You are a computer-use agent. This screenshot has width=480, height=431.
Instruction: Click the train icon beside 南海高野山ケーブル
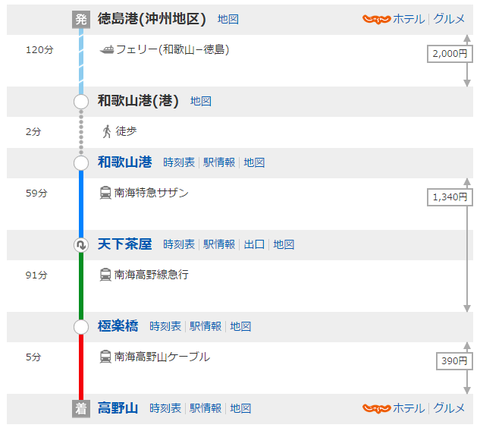(x=105, y=357)
